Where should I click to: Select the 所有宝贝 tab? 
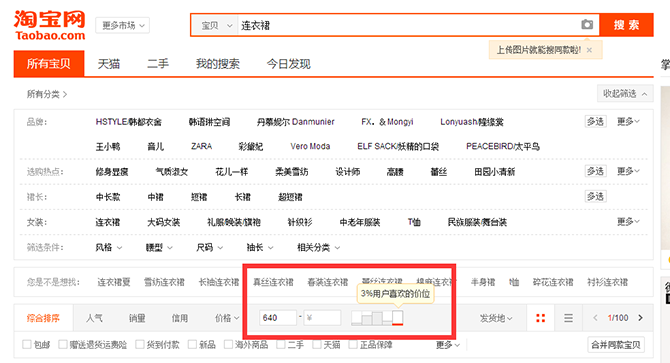(x=49, y=64)
